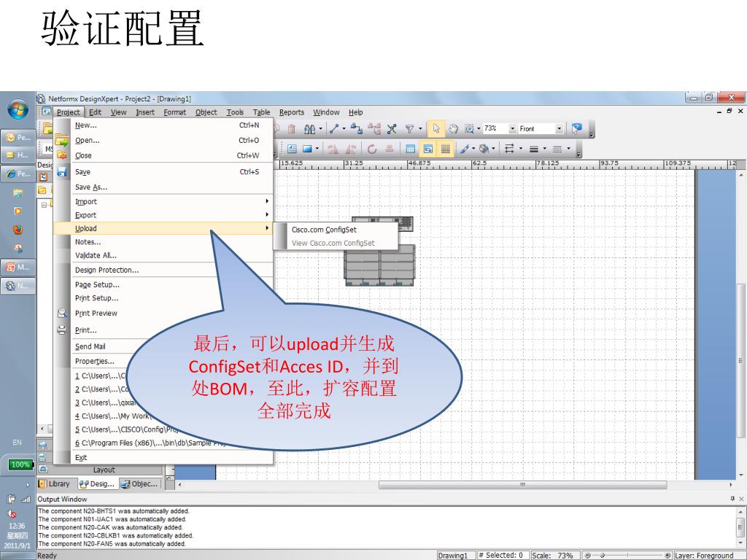Click the context help icon
This screenshot has height=560, width=747.
click(577, 128)
